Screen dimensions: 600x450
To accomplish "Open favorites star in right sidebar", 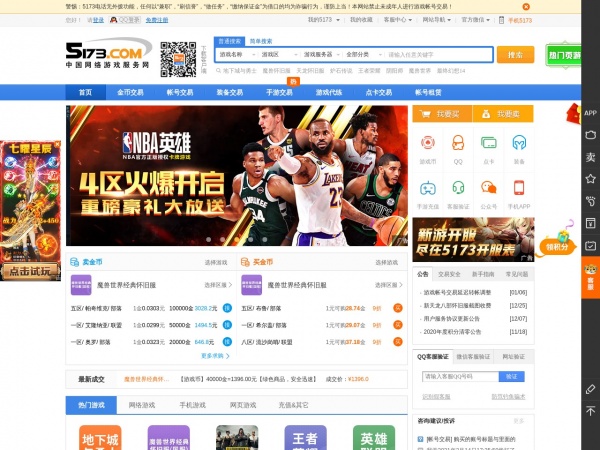I will [590, 179].
